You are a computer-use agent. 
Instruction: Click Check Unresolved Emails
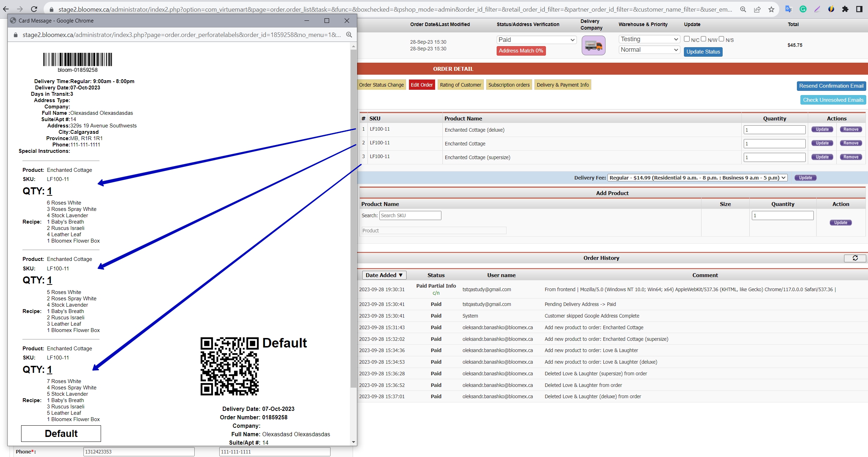(833, 100)
